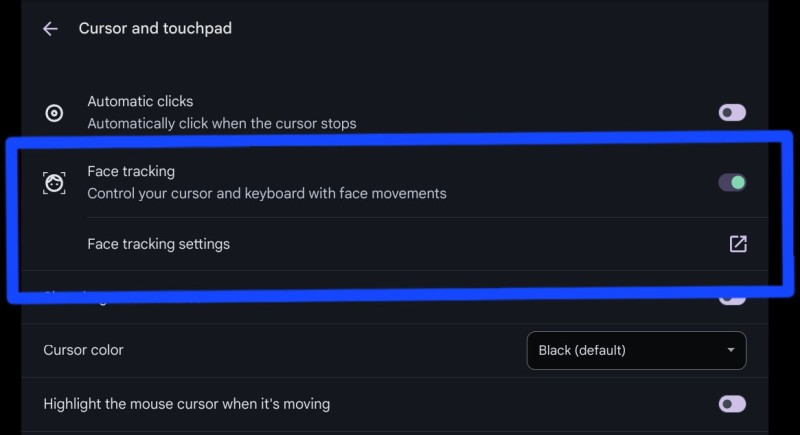Click the "Face tracking" title text
Image resolution: width=800 pixels, height=435 pixels.
click(x=131, y=172)
